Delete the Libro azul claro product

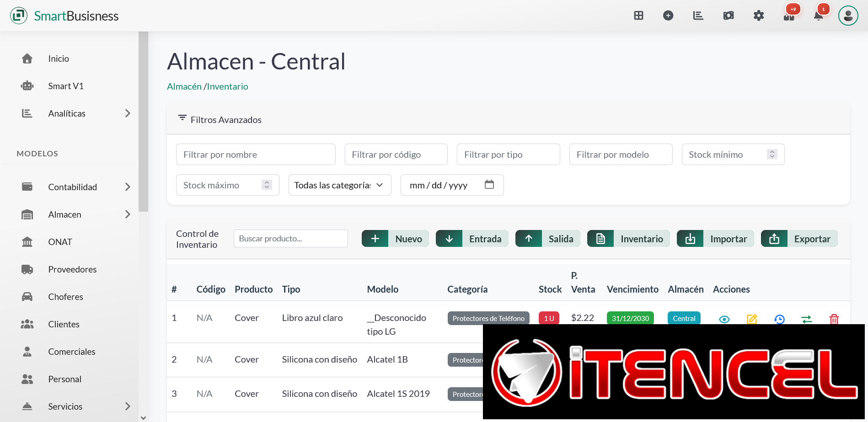tap(834, 319)
